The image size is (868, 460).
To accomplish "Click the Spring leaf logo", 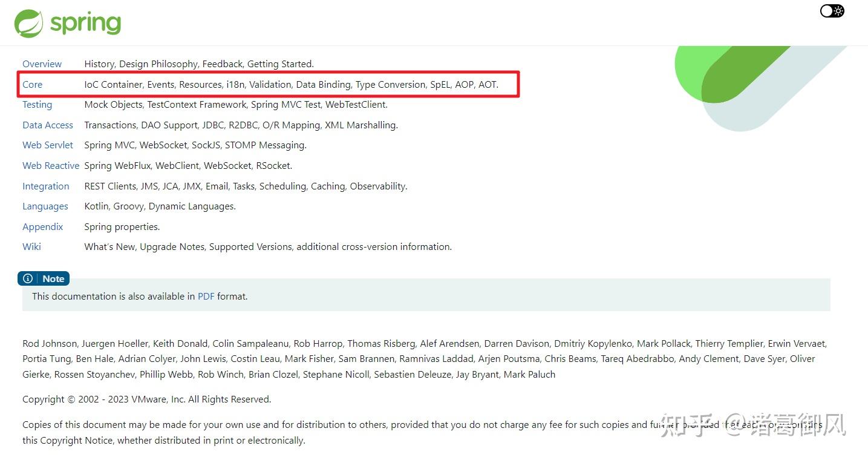I will pyautogui.click(x=28, y=24).
